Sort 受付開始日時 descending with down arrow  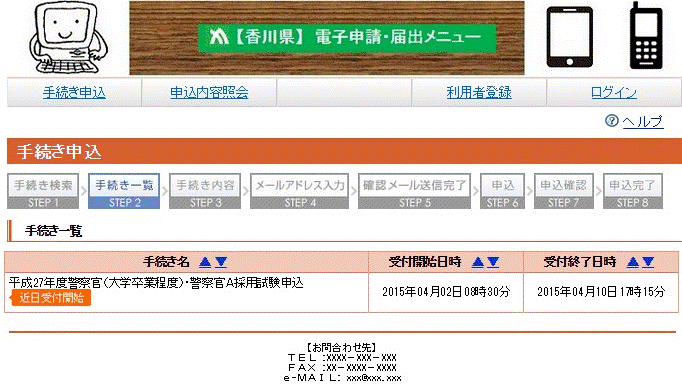click(493, 262)
